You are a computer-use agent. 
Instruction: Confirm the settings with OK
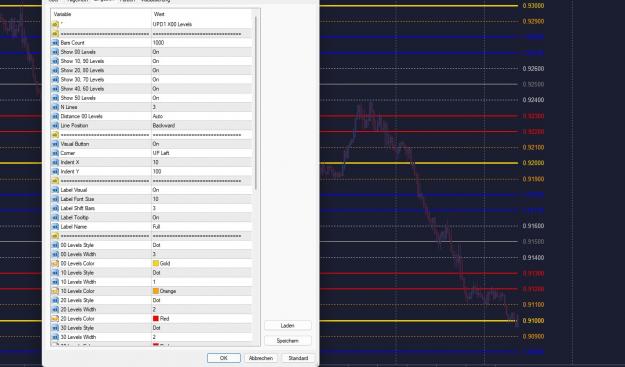pos(224,358)
